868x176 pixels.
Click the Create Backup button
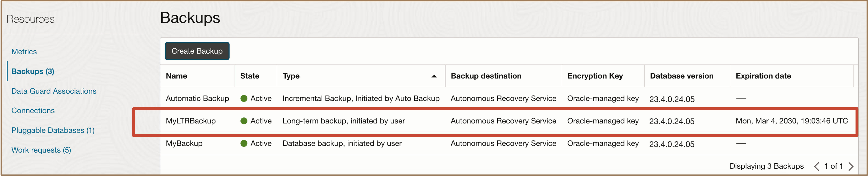point(197,51)
